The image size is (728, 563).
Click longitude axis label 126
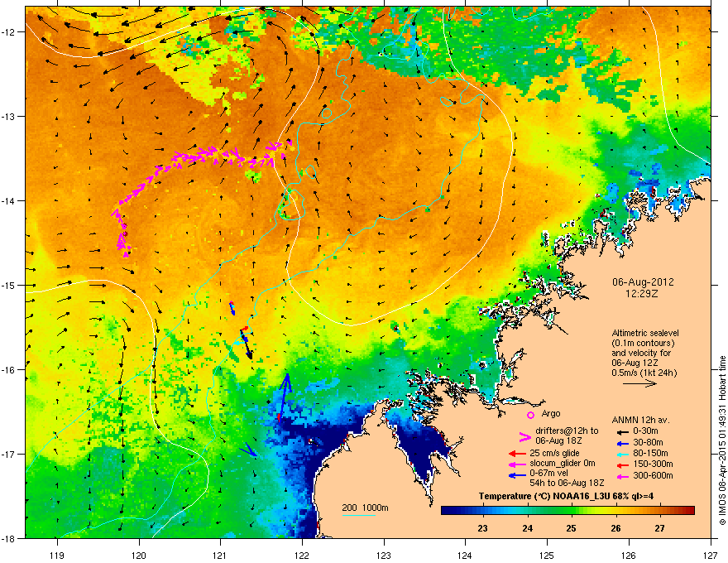pos(629,556)
